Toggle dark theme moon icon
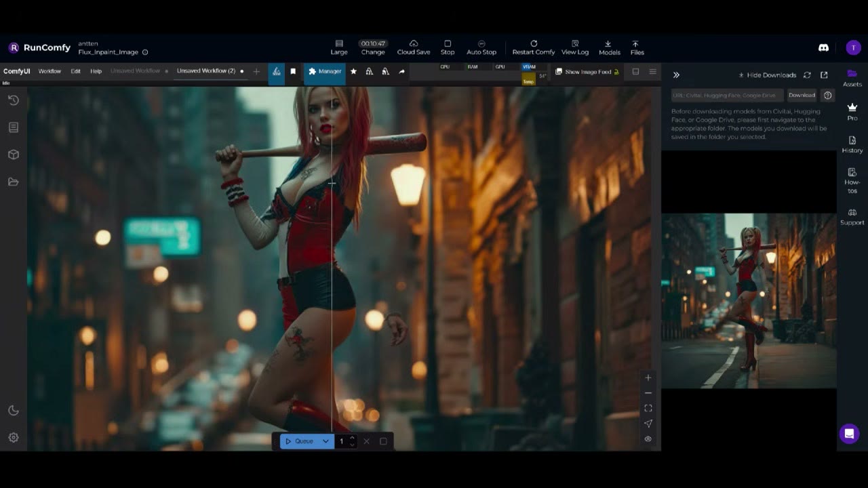Screen dimensions: 868x488 pyautogui.click(x=13, y=410)
